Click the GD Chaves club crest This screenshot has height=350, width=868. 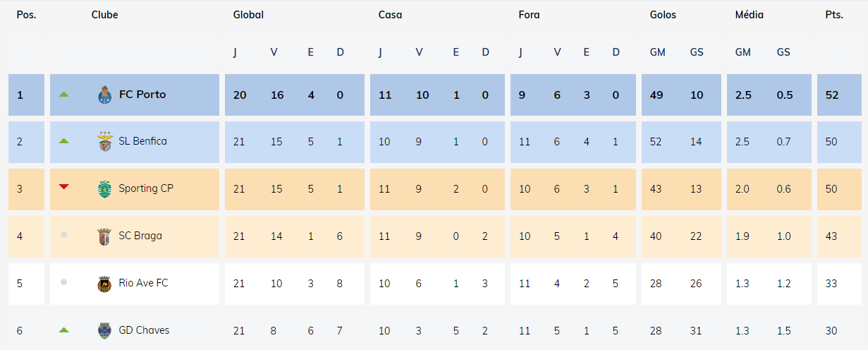point(104,330)
